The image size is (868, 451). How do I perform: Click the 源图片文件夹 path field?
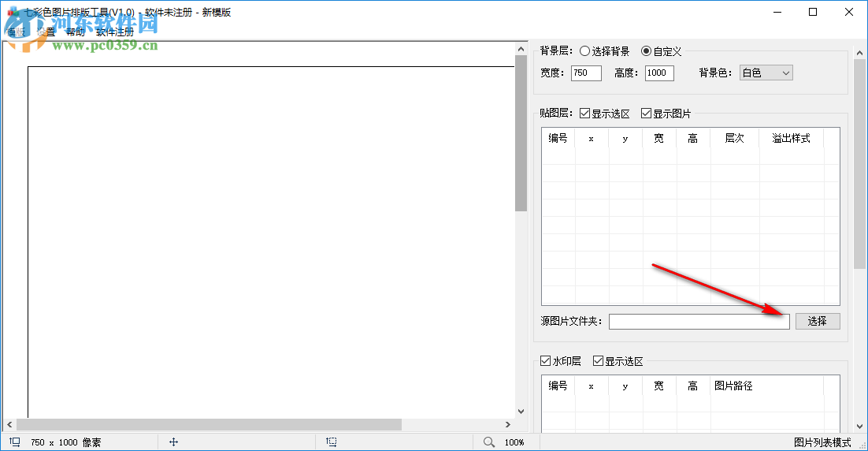click(699, 322)
